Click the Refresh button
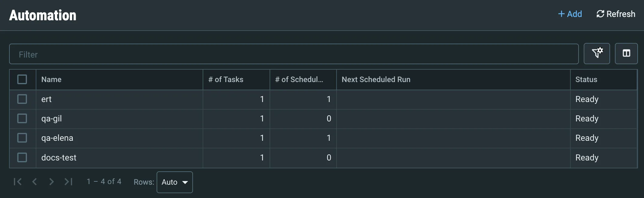Screen dimensions: 644x198 point(616,14)
